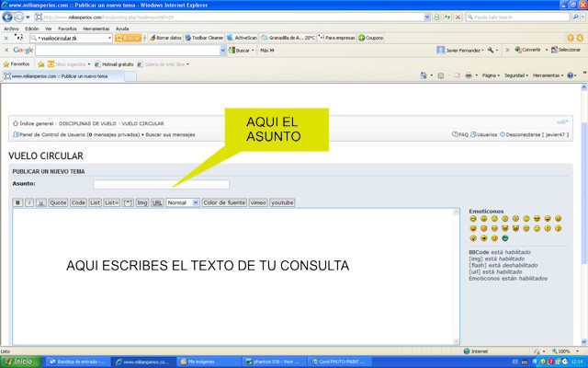The image size is (588, 368).
Task: Open the DISCIPLINAS DE VUELO breadcrumb link
Action: [x=88, y=122]
